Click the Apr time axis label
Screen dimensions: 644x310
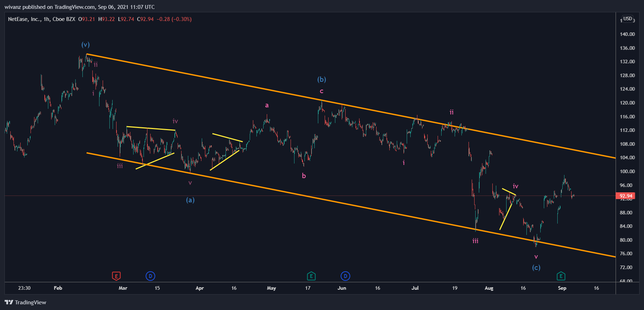click(200, 288)
